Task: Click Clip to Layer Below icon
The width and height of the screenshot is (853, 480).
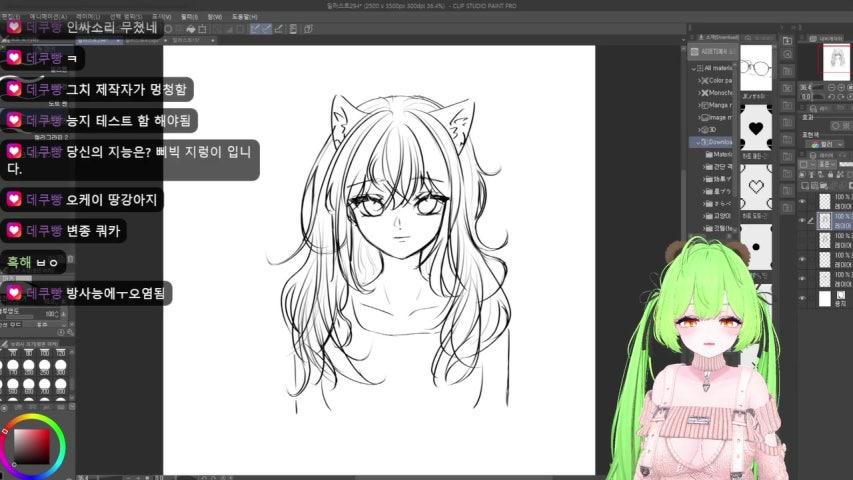Action: [803, 175]
